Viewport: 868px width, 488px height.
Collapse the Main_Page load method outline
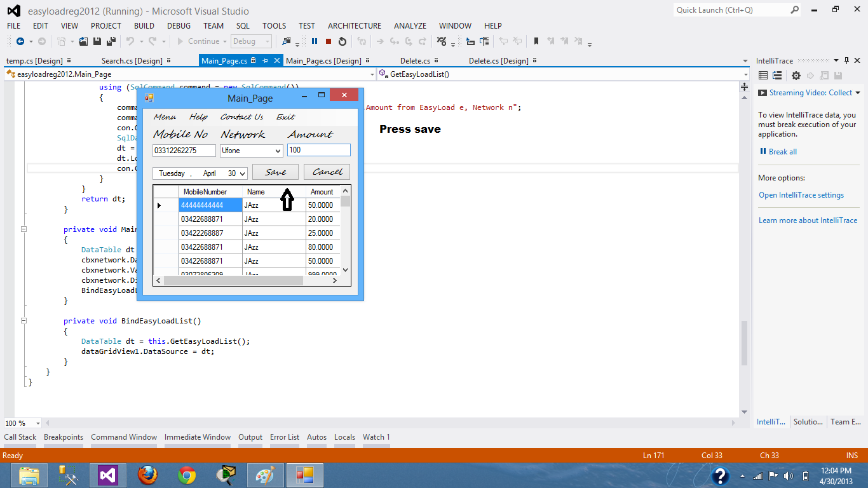[24, 229]
